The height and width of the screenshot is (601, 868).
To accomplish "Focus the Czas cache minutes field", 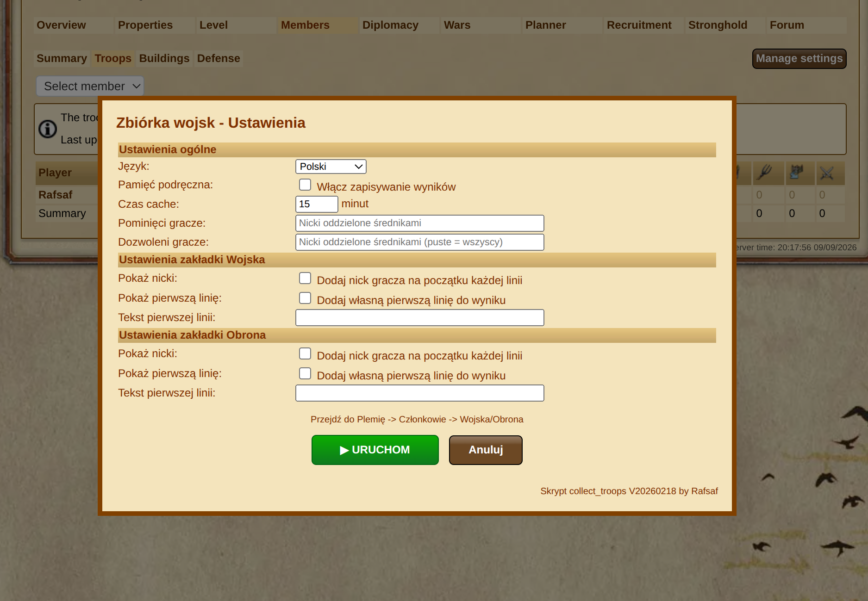I will coord(317,204).
